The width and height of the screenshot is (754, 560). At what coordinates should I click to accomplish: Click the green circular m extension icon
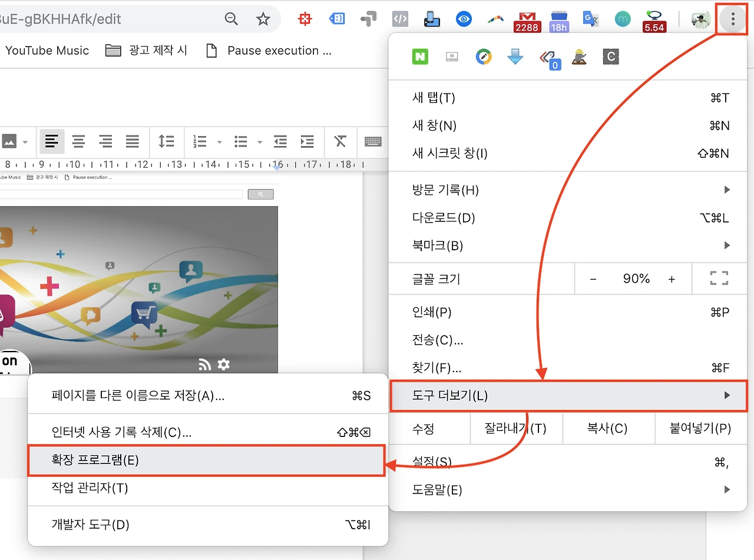[x=622, y=19]
